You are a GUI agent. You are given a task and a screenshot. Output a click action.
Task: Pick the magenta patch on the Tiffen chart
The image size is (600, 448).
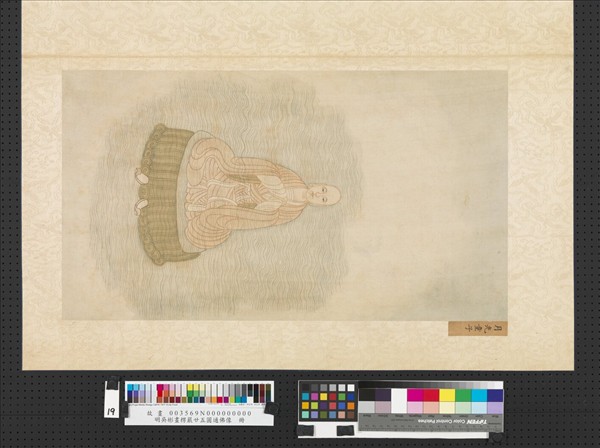pyautogui.click(x=414, y=395)
